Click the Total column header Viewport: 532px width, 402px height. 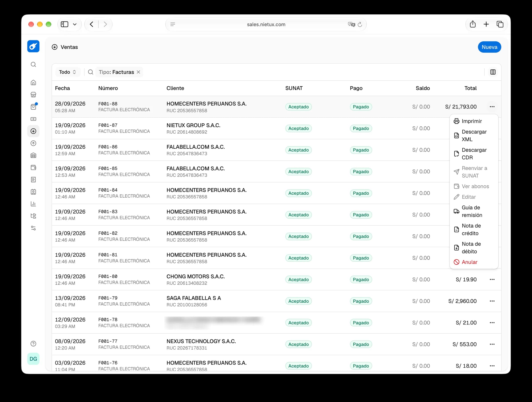470,88
